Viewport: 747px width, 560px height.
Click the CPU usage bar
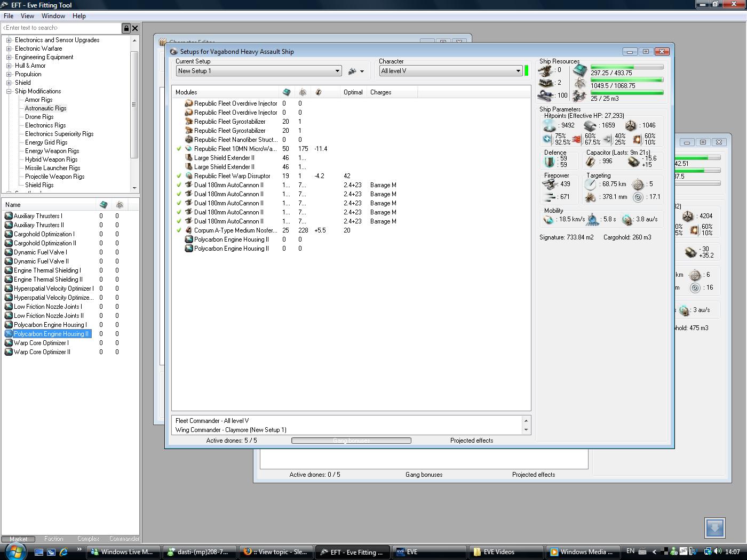click(627, 67)
